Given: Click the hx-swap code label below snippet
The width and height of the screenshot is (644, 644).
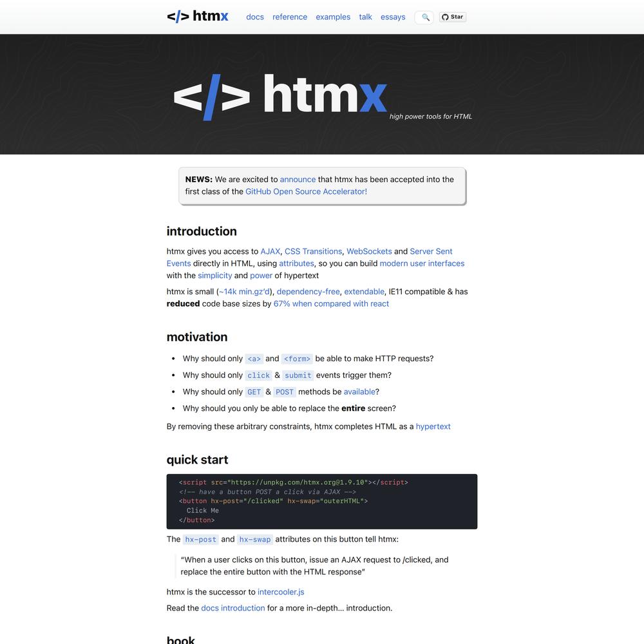Looking at the screenshot, I should [255, 539].
